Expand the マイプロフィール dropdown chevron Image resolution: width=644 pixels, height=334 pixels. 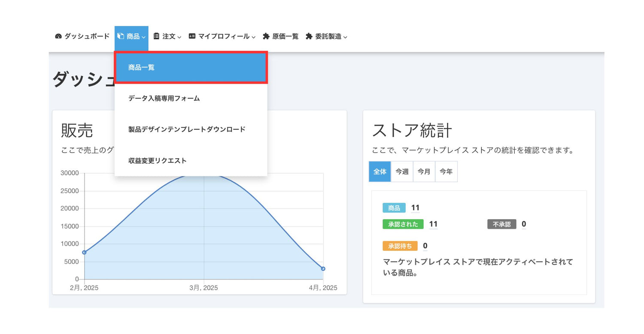[253, 37]
